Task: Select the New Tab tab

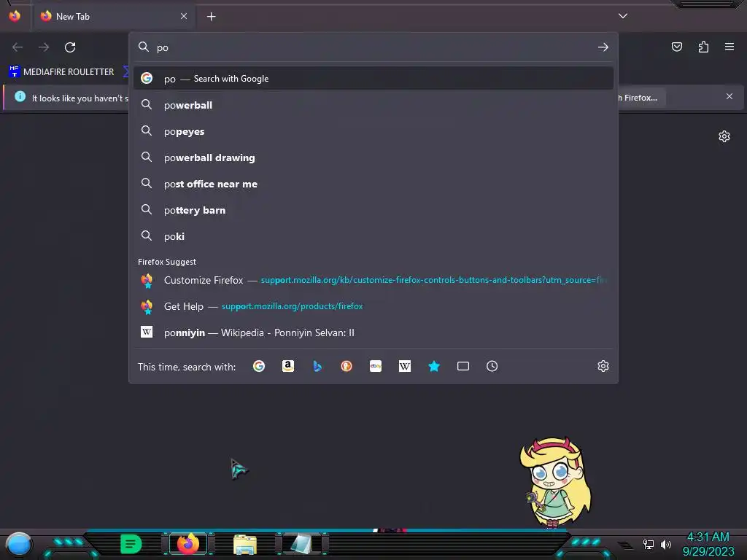Action: [113, 17]
